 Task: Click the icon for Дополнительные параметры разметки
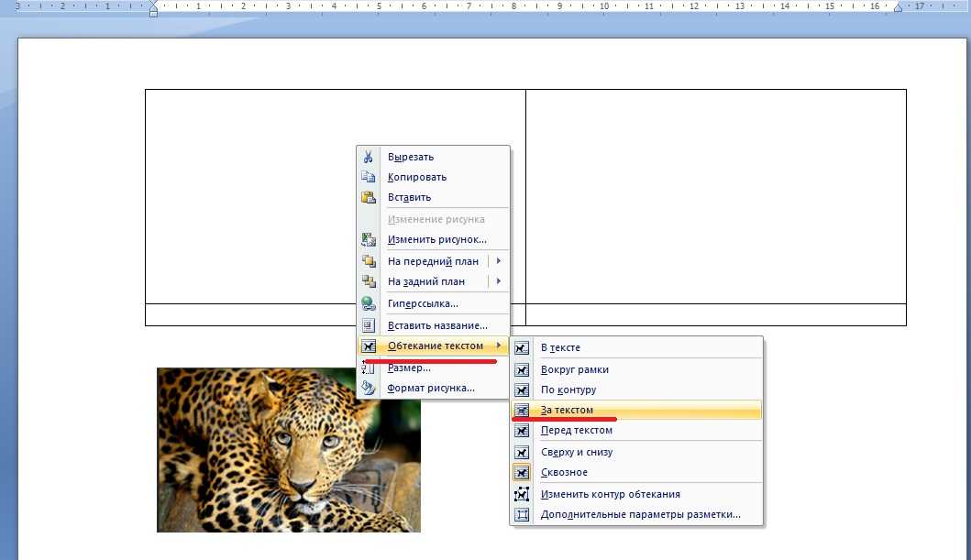pyautogui.click(x=522, y=514)
